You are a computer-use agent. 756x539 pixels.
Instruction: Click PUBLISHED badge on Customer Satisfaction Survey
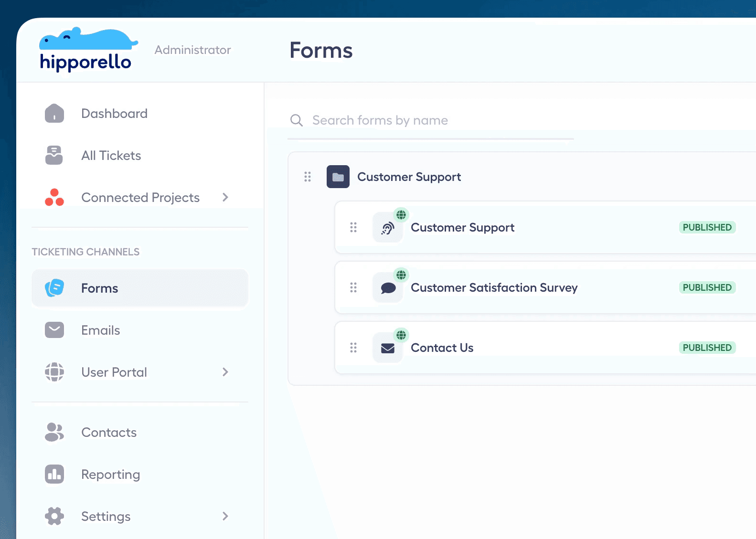pyautogui.click(x=707, y=287)
